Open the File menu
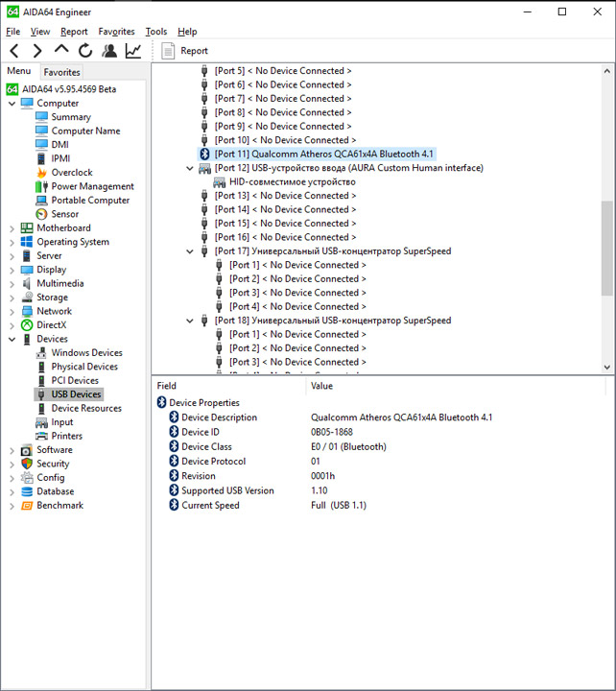Screen dimensions: 616x691 [12, 32]
